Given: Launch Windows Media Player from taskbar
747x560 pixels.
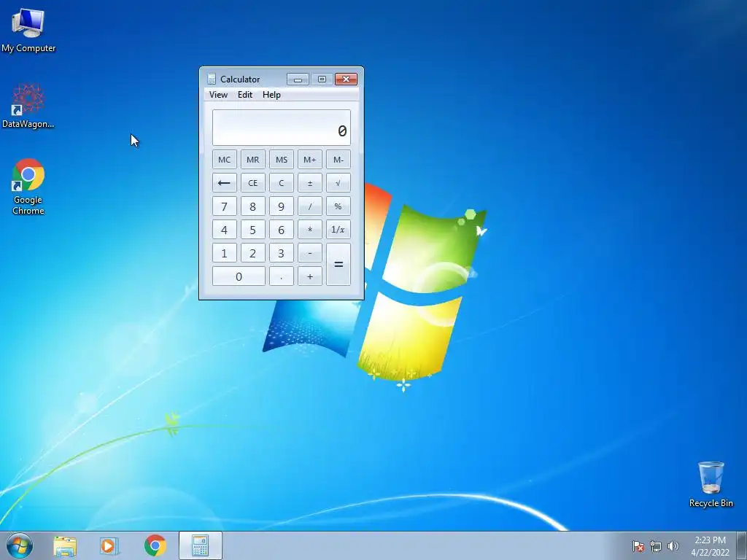Looking at the screenshot, I should [x=109, y=546].
